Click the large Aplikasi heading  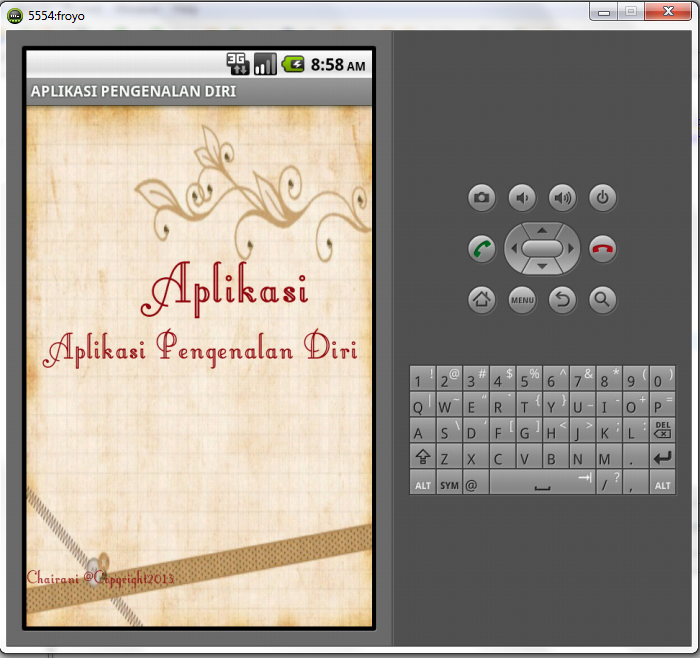pyautogui.click(x=224, y=289)
